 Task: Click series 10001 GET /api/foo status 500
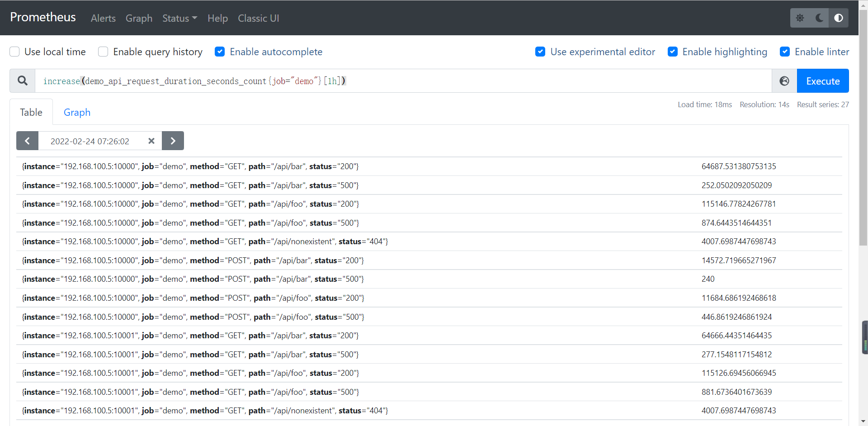(x=190, y=392)
